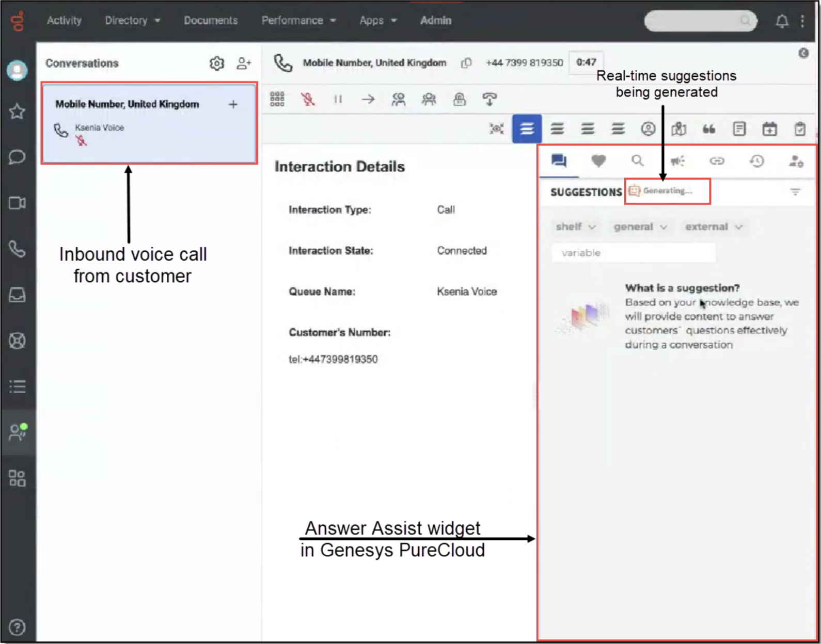Copy phone number with copy icon
821x644 pixels.
click(466, 63)
